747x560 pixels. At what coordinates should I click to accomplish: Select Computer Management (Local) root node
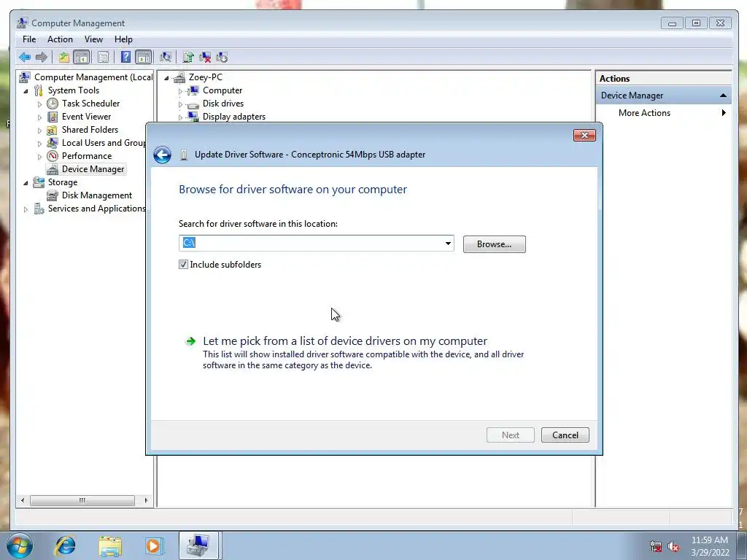[93, 77]
